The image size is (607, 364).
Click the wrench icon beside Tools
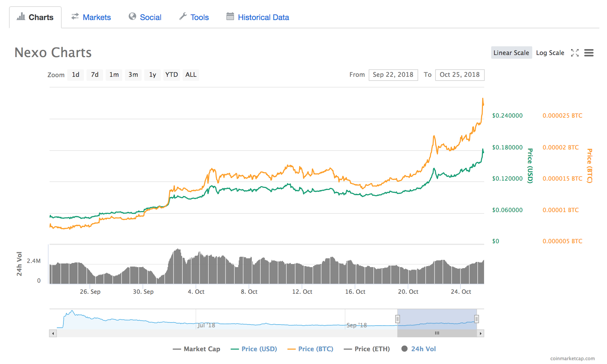(183, 16)
